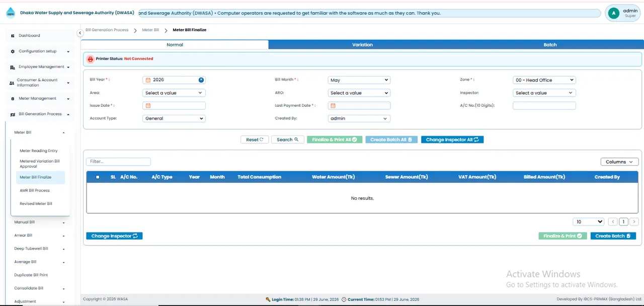Switch to the Batch tab
The width and height of the screenshot is (644, 306).
[550, 45]
